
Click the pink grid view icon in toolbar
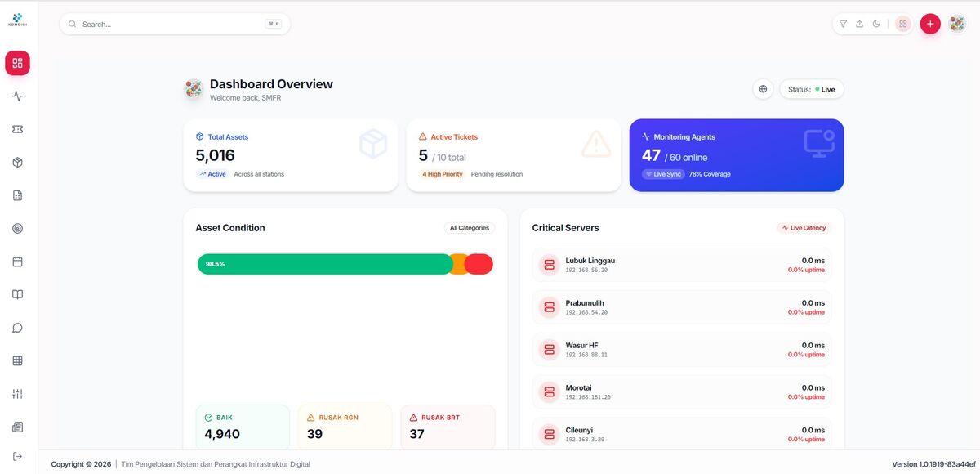pyautogui.click(x=902, y=24)
